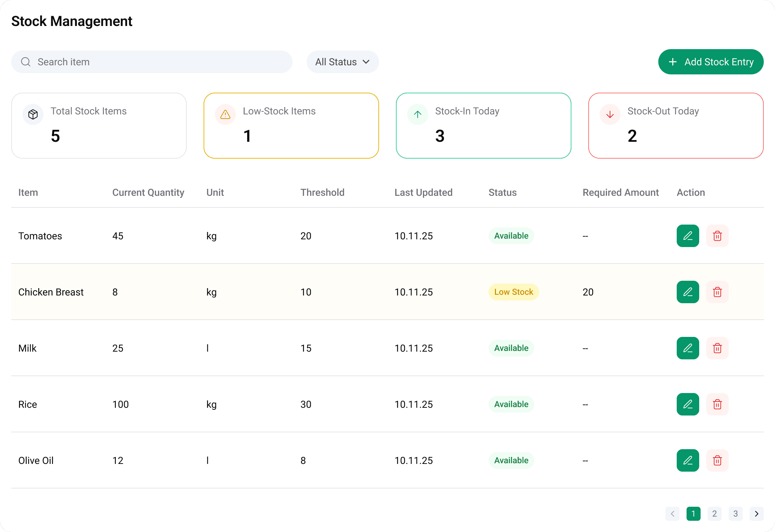Viewport: 775px width, 532px height.
Task: Delete the Chicken Breast row
Action: pyautogui.click(x=717, y=292)
